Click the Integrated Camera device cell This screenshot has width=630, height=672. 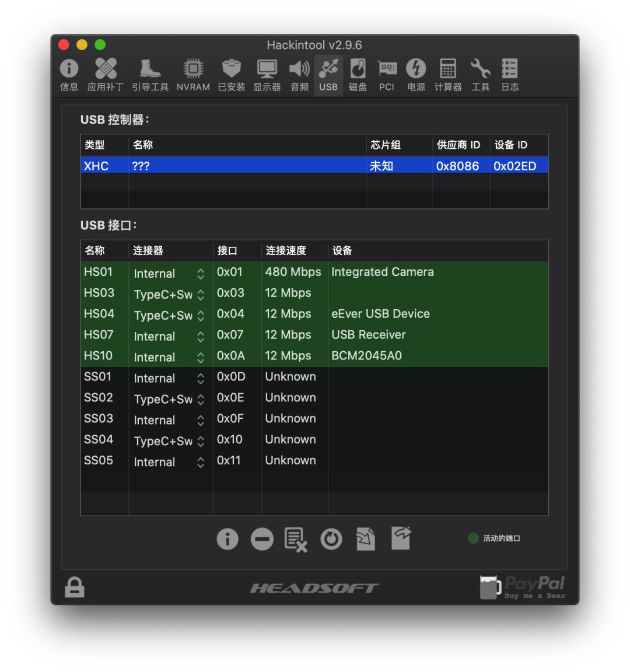[382, 272]
